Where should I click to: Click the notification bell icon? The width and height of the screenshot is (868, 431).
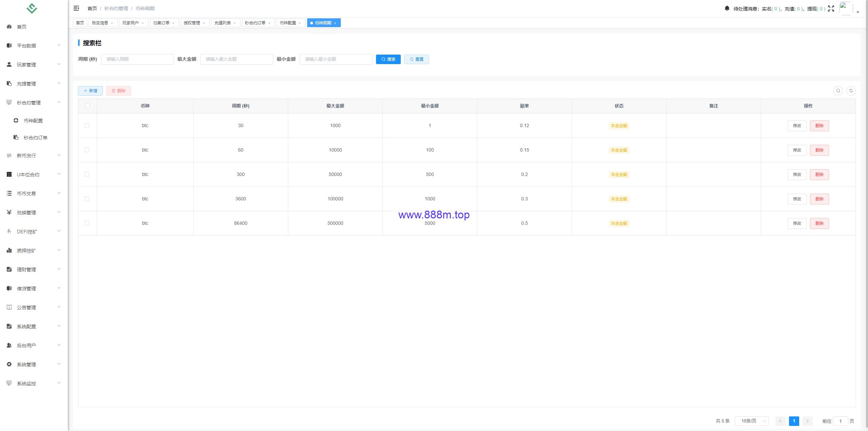(727, 8)
